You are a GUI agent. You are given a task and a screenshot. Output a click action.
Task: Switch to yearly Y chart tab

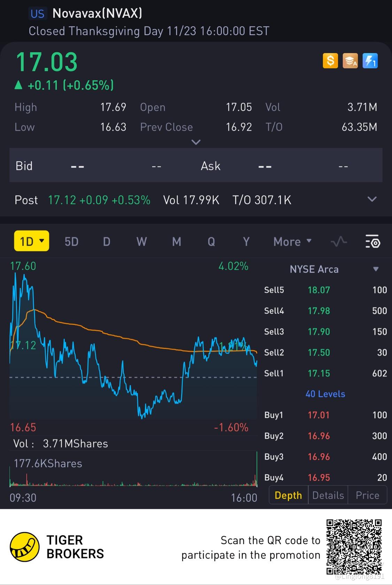click(x=246, y=241)
